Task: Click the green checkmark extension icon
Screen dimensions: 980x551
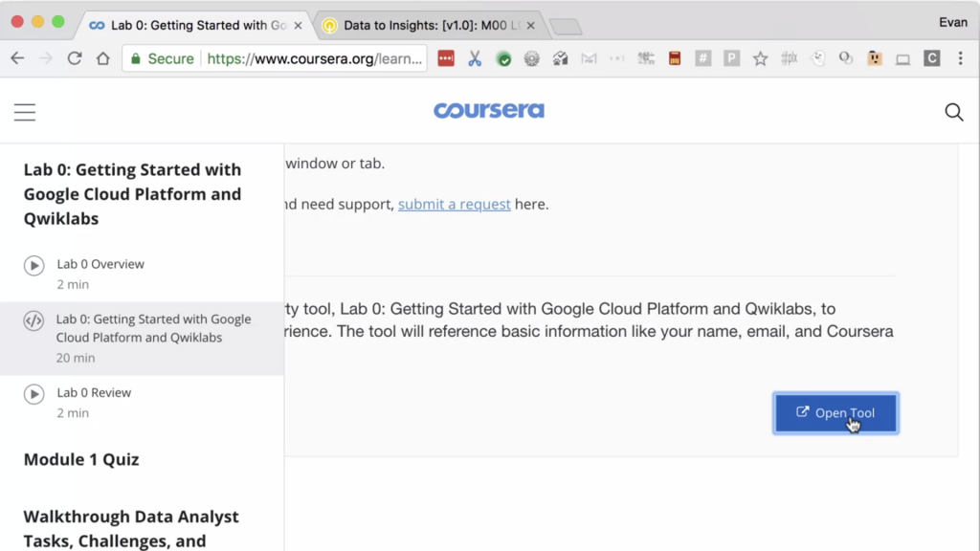Action: 503,58
